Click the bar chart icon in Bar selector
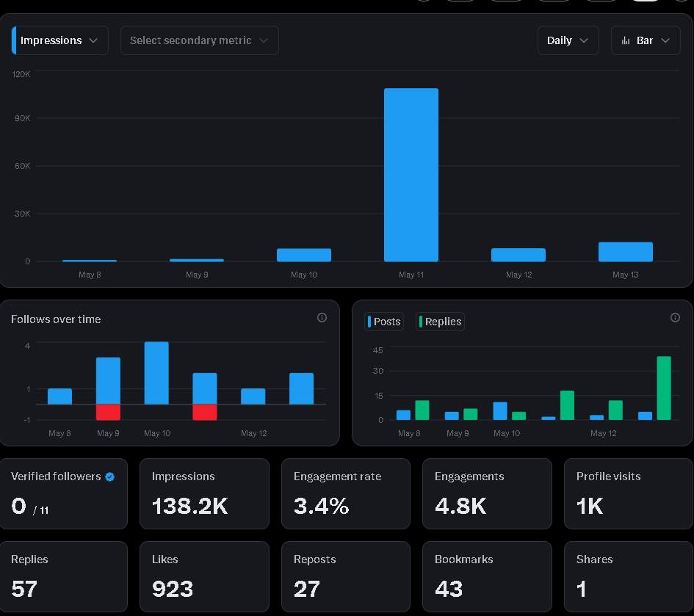 tap(626, 40)
